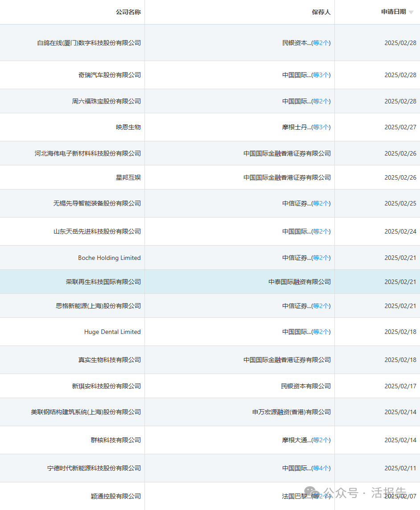Open 等2个 link in 周六福珠宝 row
Screen dimensions: 420x510
321,101
